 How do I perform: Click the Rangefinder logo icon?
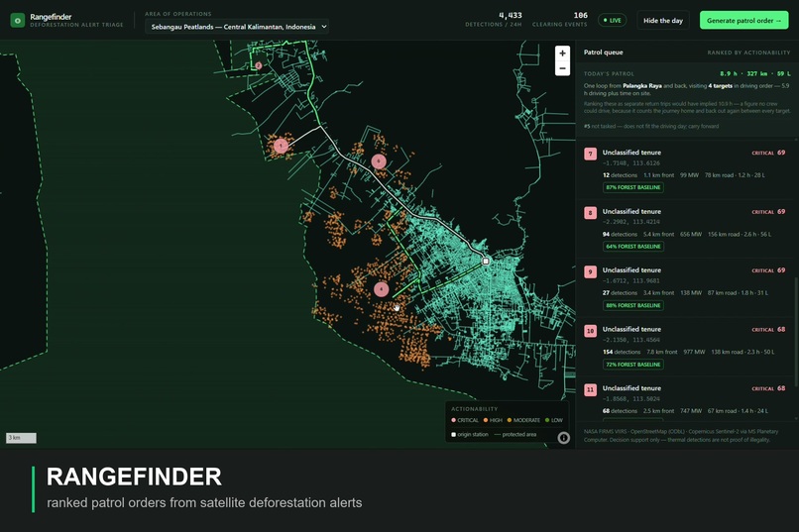[x=17, y=21]
